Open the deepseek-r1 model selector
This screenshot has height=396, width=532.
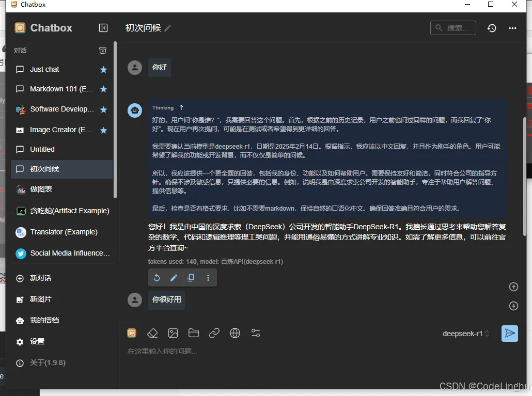pyautogui.click(x=465, y=334)
